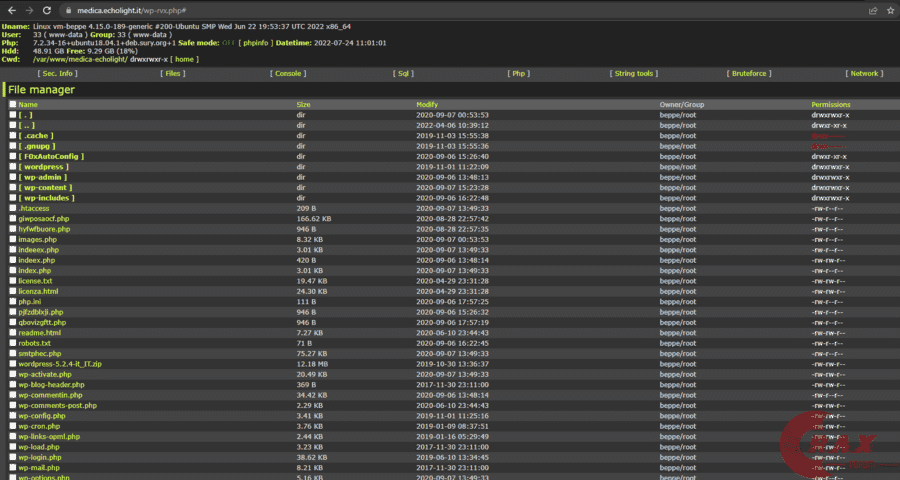
Task: Sort the listing by the Name column
Action: [28, 104]
